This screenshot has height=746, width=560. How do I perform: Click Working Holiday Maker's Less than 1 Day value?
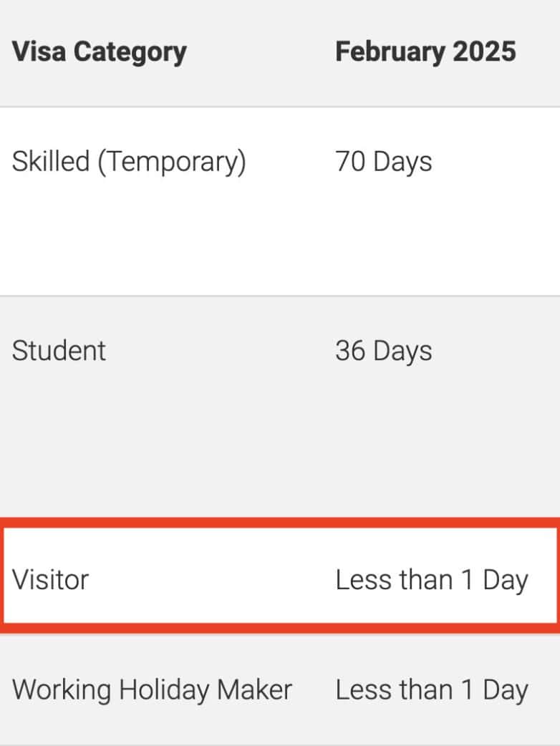(431, 690)
